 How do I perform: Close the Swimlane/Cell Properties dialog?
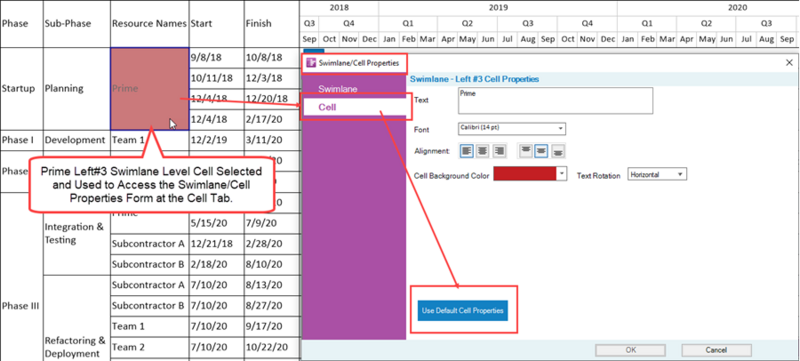pos(789,63)
